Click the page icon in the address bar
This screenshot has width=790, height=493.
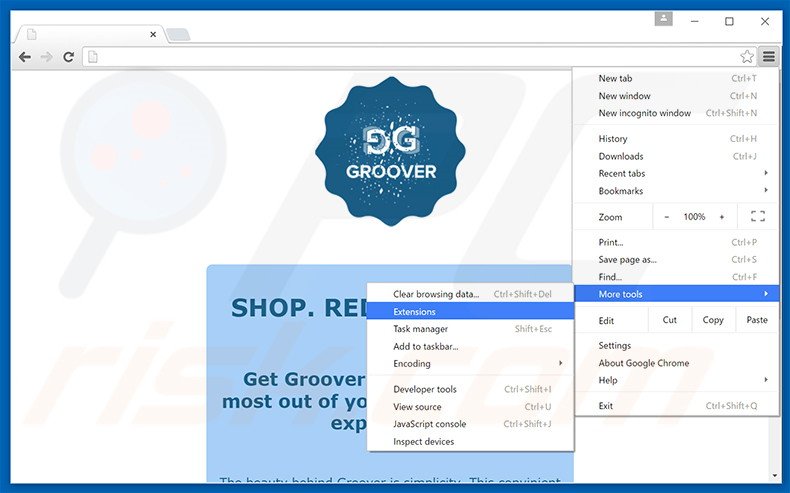[x=93, y=57]
